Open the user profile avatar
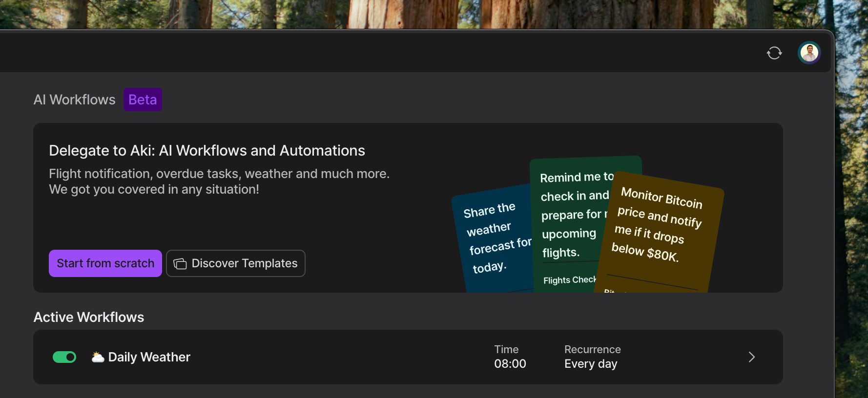The height and width of the screenshot is (398, 868). (809, 53)
